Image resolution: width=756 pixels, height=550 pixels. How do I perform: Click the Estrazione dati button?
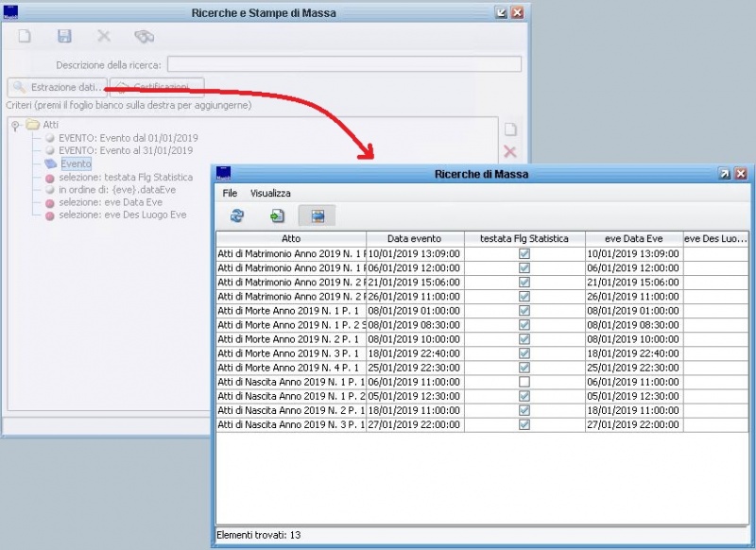pos(58,87)
